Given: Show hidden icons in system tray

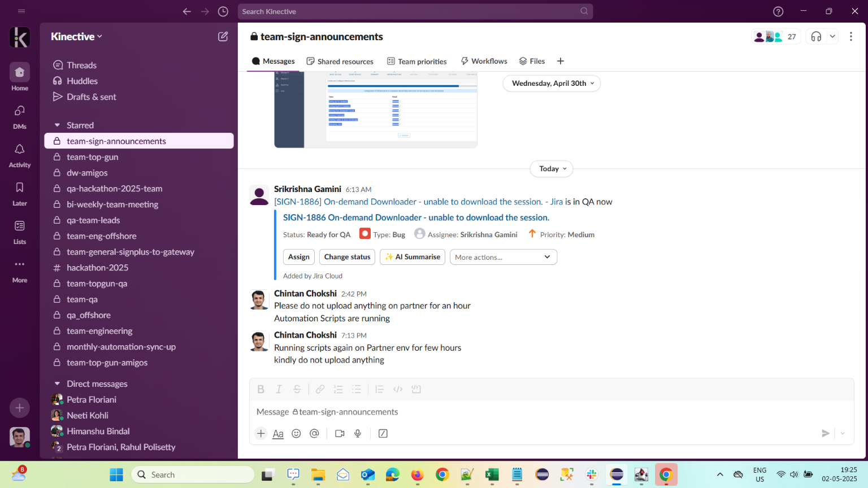Looking at the screenshot, I should tap(720, 474).
